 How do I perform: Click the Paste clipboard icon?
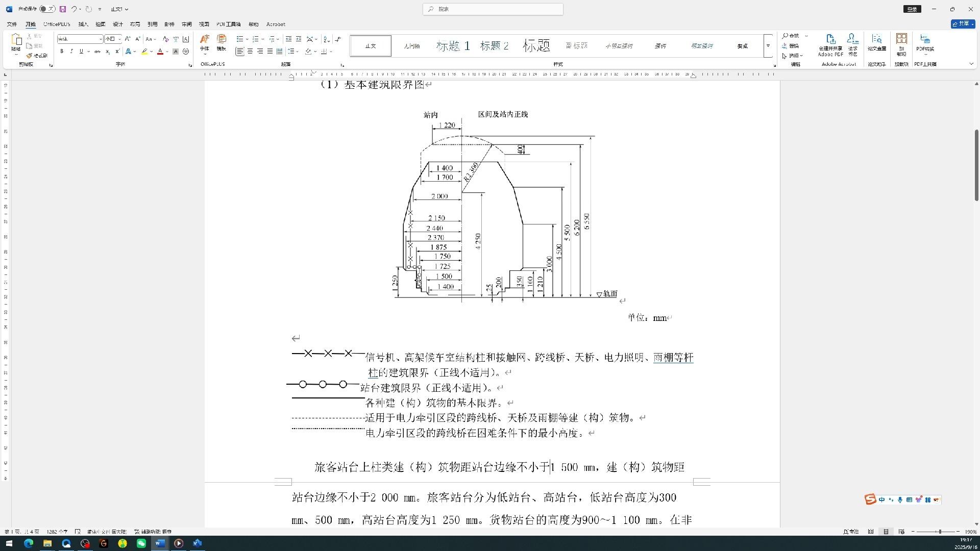click(x=16, y=40)
